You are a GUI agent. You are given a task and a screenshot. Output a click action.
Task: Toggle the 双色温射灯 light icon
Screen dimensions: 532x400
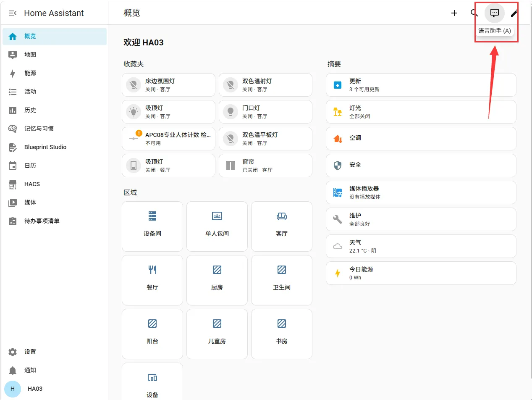point(231,85)
